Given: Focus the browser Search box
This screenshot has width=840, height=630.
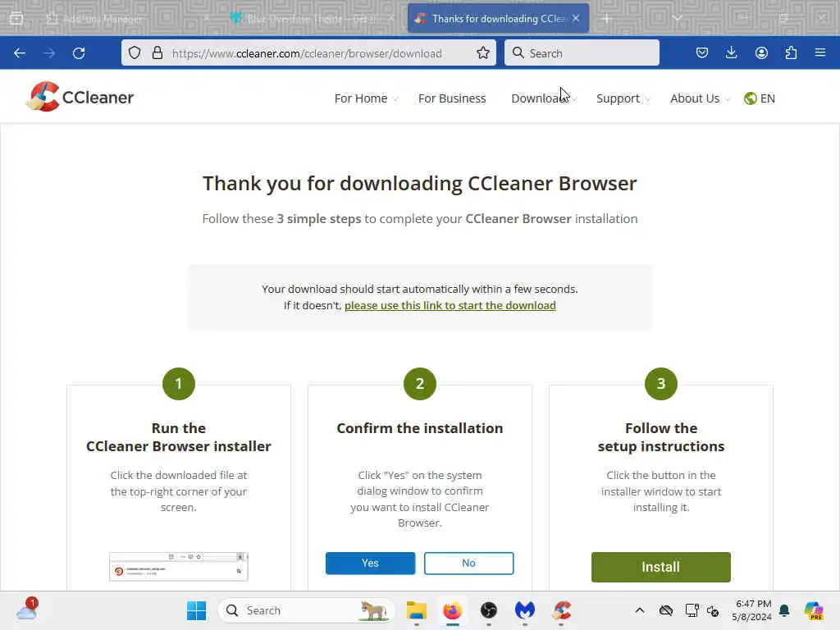Looking at the screenshot, I should coord(582,53).
